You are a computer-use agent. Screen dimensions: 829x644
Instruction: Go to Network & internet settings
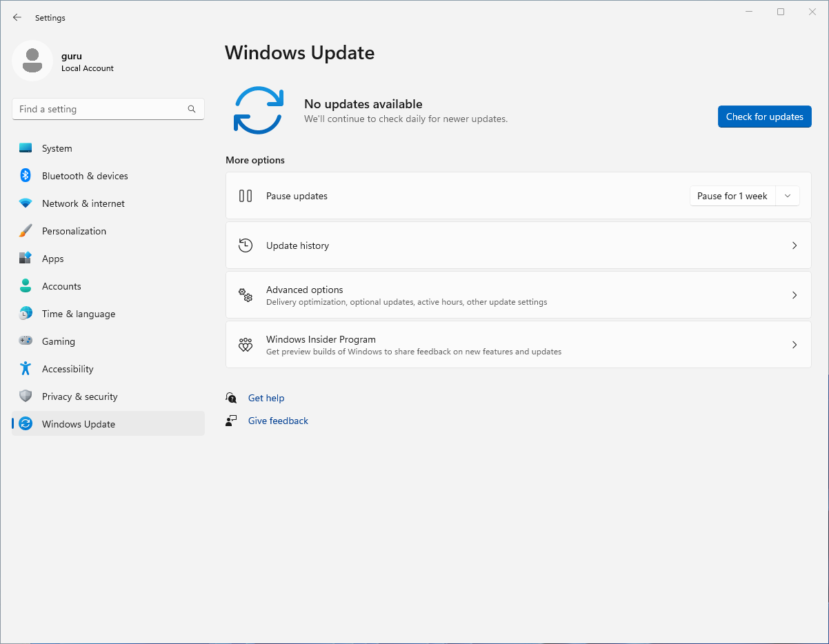pos(108,203)
